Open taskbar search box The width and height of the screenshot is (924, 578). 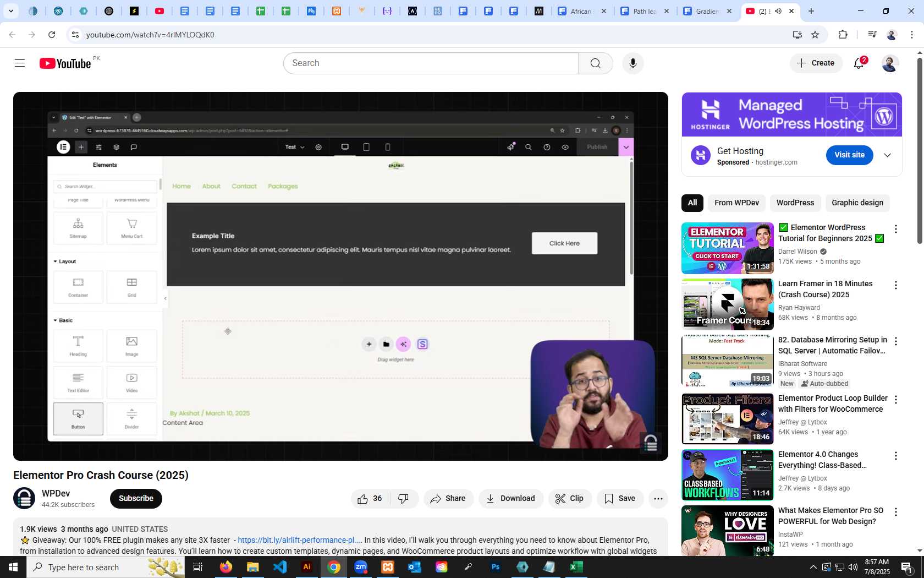pyautogui.click(x=106, y=567)
